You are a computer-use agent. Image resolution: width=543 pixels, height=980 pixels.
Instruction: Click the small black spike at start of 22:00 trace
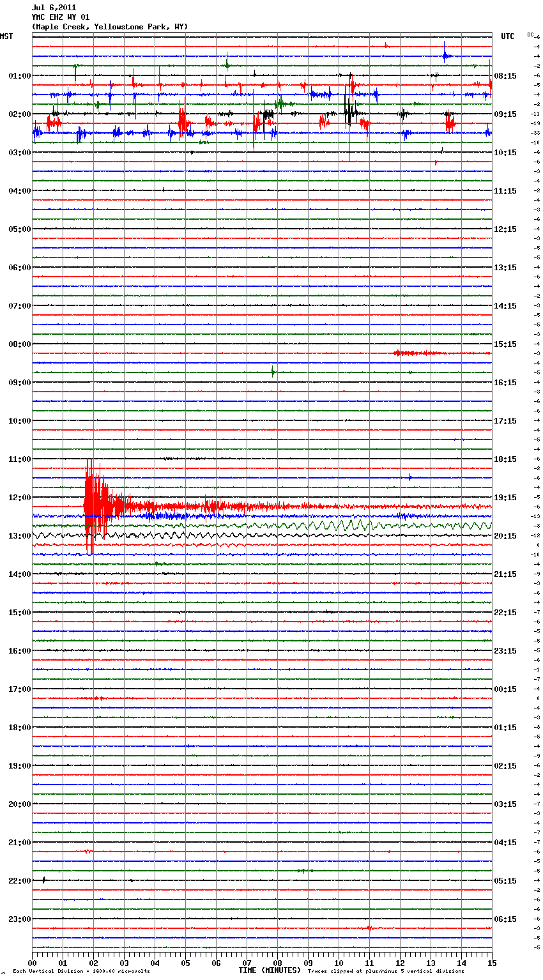point(43,880)
